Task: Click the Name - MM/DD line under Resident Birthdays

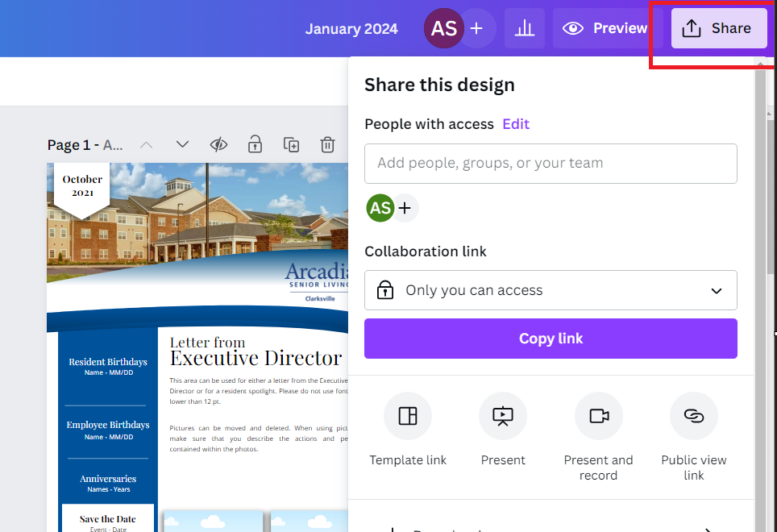Action: pyautogui.click(x=109, y=372)
